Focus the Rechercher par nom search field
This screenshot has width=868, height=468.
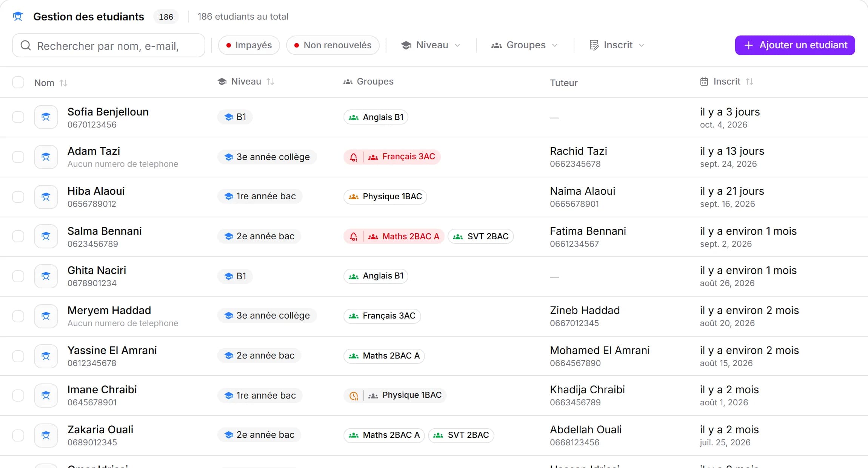tap(109, 46)
